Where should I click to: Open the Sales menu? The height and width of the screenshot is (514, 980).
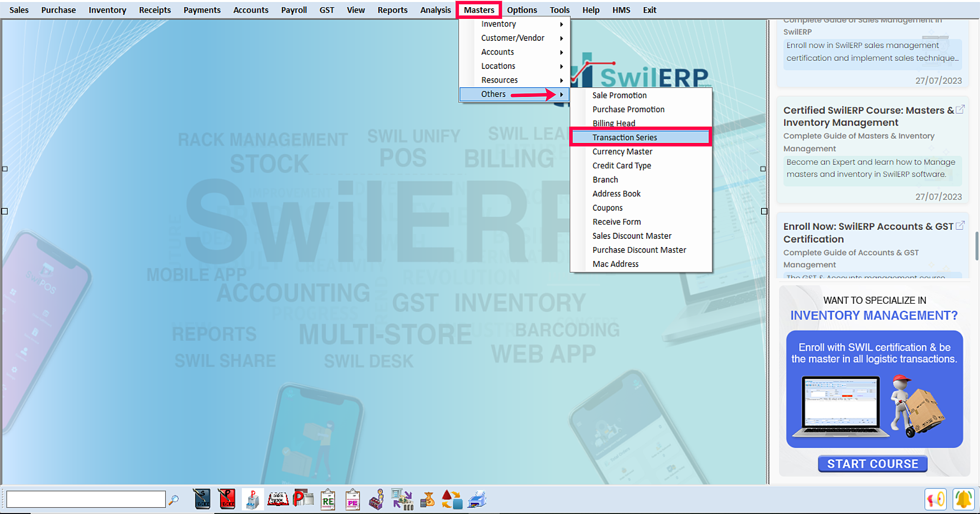[x=19, y=10]
